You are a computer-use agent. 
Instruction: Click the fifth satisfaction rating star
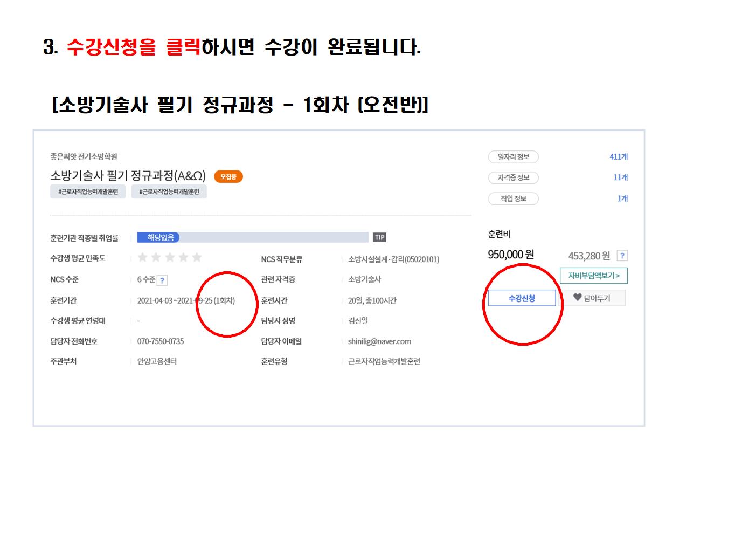click(x=197, y=257)
